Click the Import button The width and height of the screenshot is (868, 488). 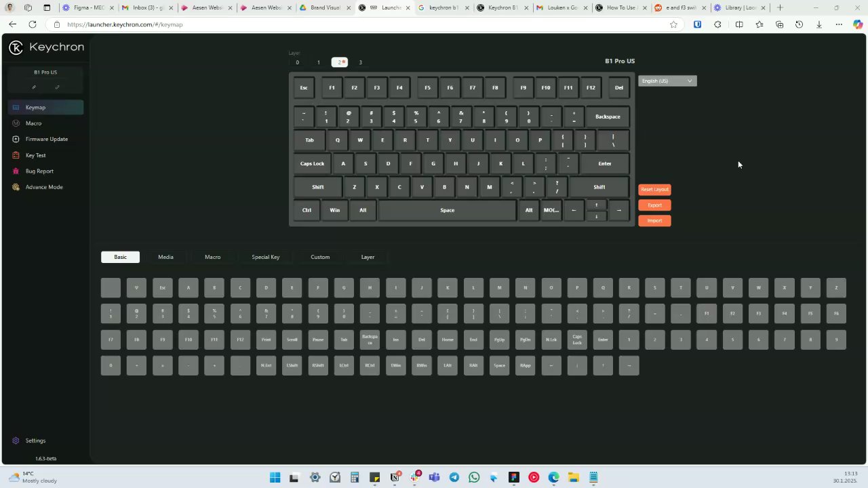[654, 220]
